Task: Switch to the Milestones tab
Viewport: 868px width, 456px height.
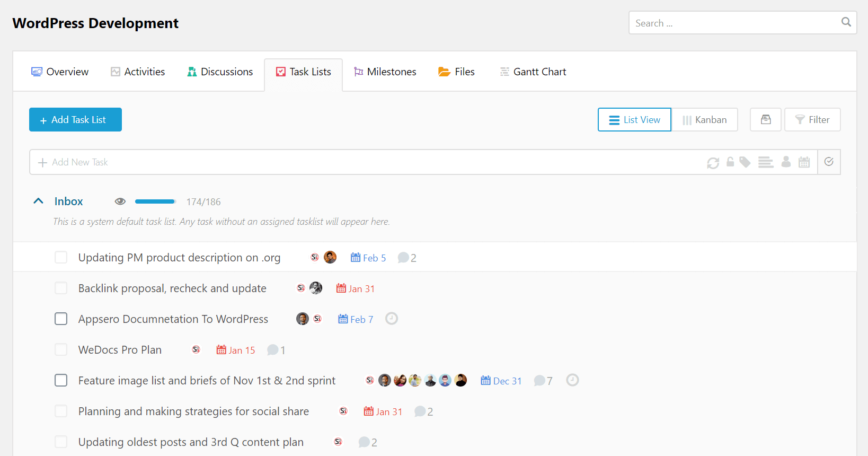Action: [x=385, y=72]
